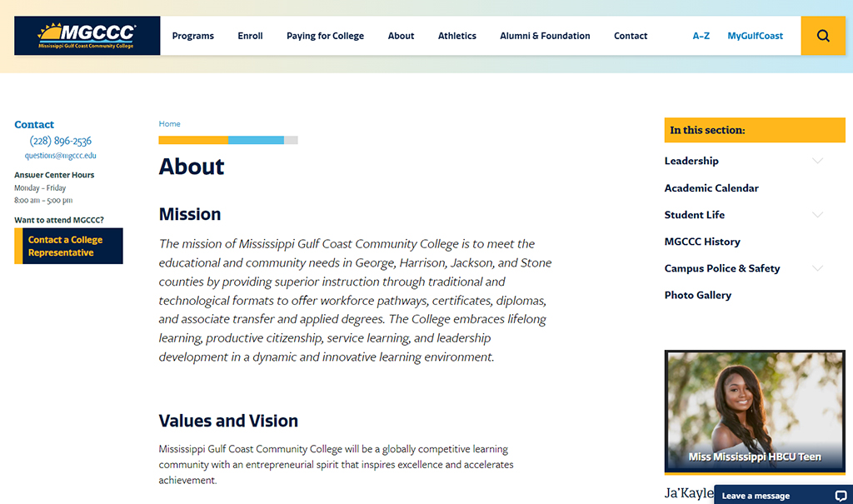Open Alumni & Foundation menu
Viewport: 853px width, 504px height.
(545, 36)
